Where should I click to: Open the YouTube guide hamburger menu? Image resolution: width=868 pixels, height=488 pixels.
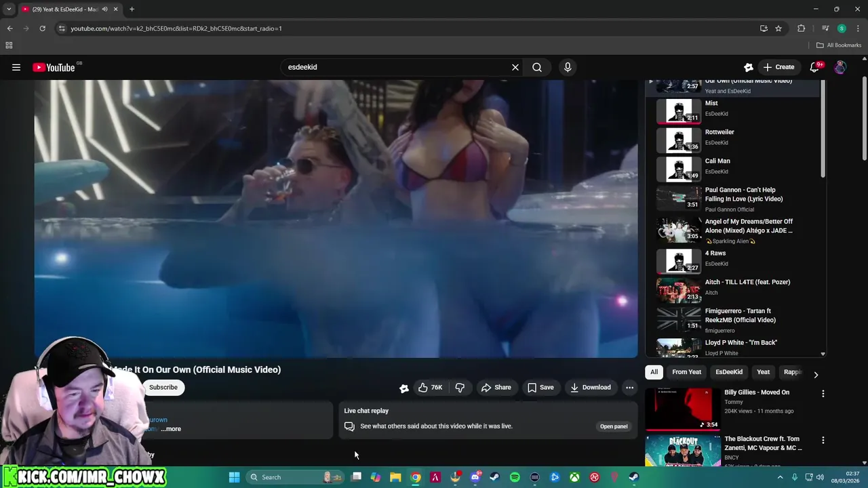pyautogui.click(x=16, y=67)
